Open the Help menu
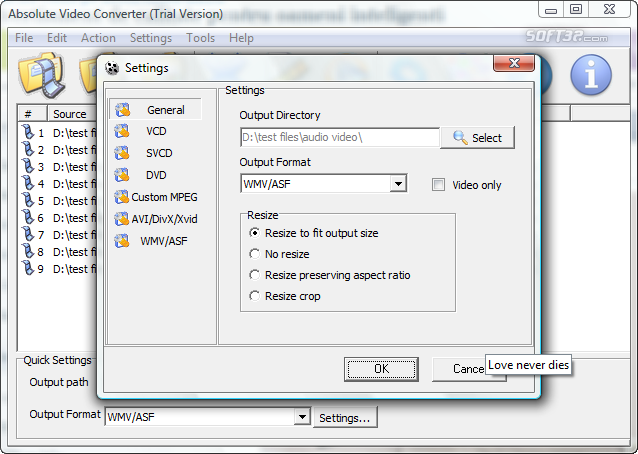638x454 pixels. (241, 38)
